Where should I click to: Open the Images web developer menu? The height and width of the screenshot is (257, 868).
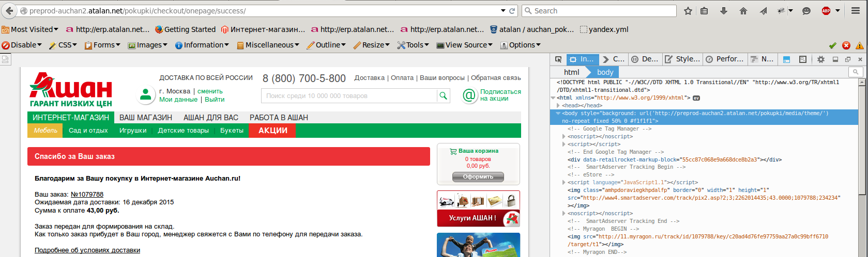[x=147, y=45]
